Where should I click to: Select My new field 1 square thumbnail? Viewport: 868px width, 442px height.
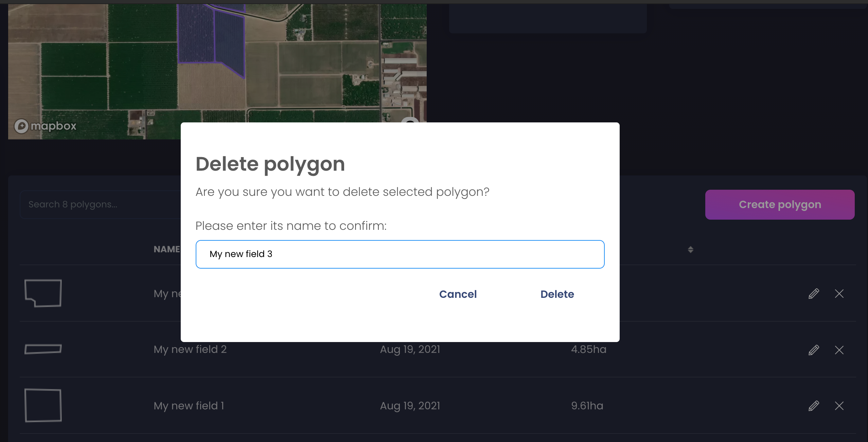point(43,405)
